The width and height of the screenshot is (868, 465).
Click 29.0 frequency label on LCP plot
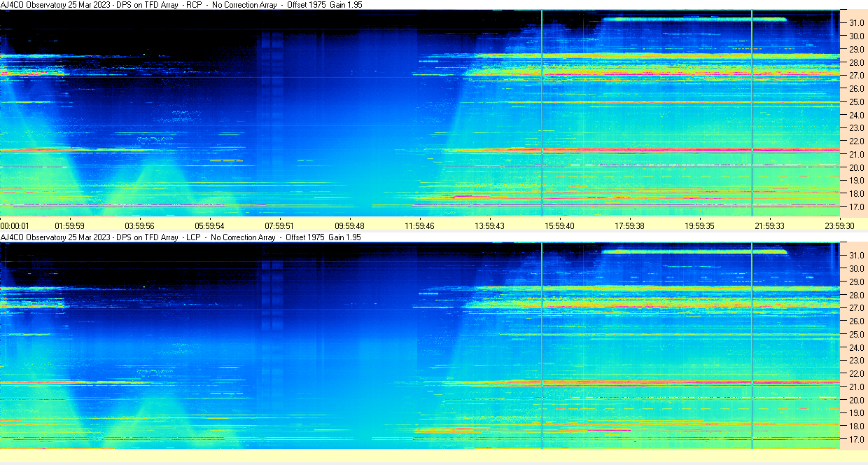[x=857, y=282]
